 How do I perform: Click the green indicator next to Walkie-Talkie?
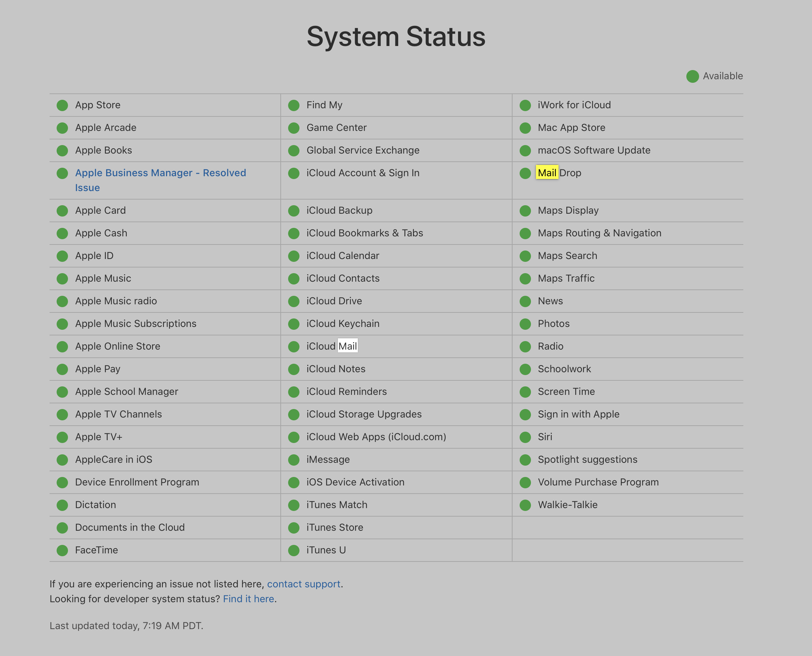click(525, 505)
